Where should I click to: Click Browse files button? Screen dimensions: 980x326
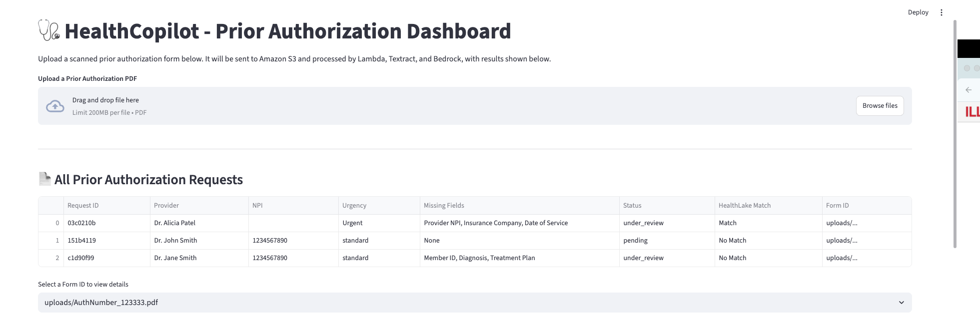880,106
